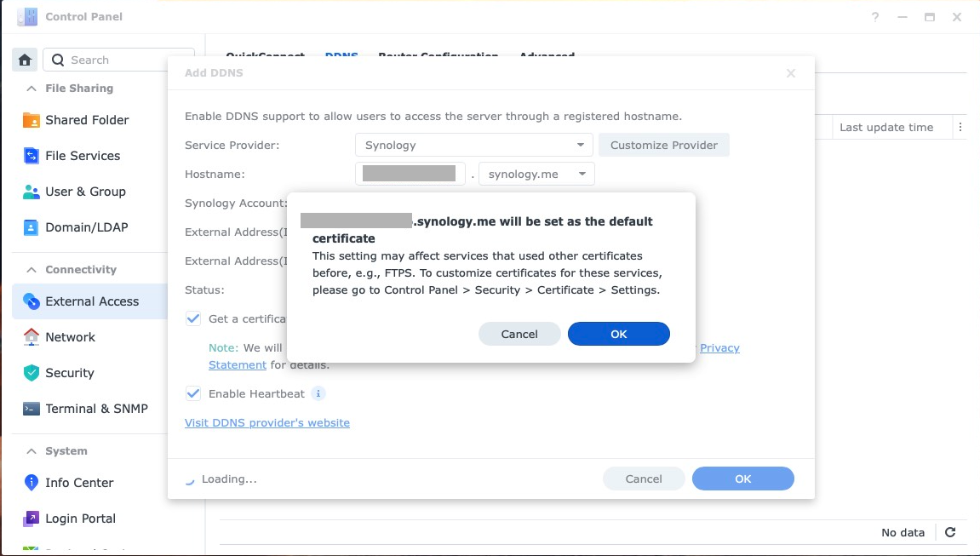
Task: Confirm default certificate with OK button
Action: click(618, 334)
